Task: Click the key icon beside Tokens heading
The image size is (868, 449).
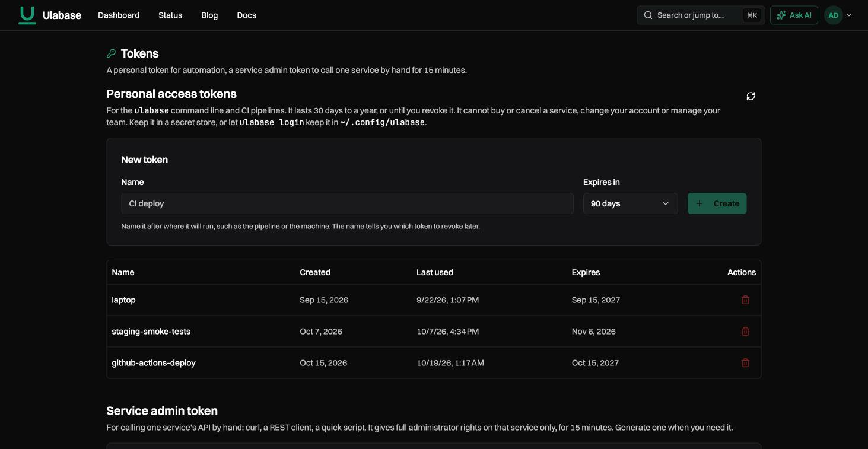Action: [x=111, y=53]
